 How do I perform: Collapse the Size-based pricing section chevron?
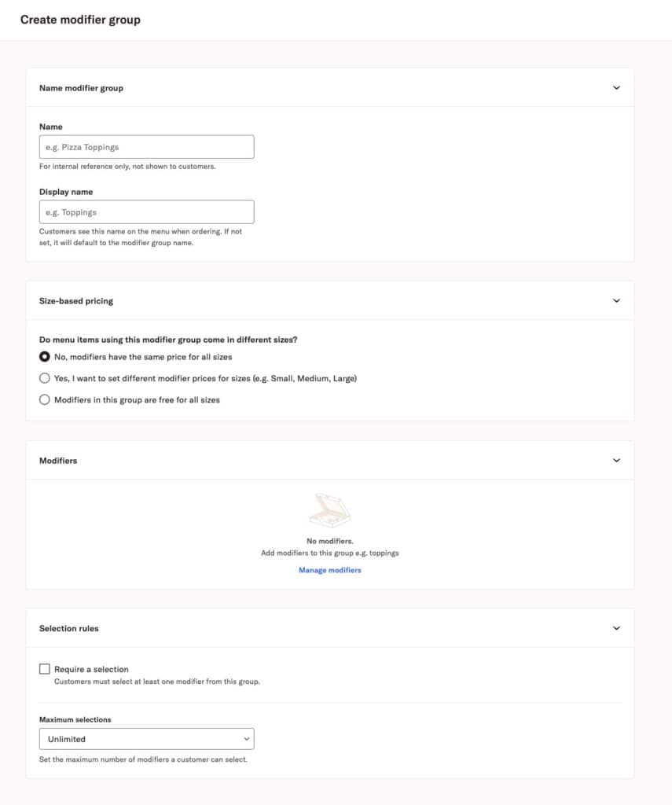point(617,300)
